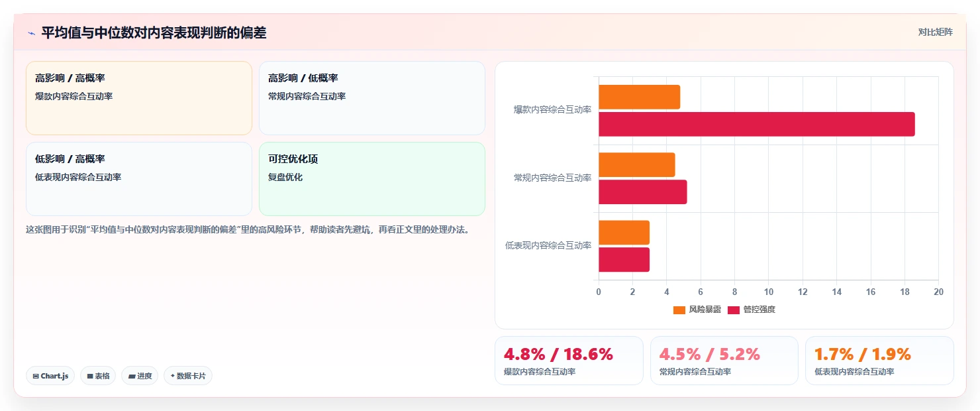The width and height of the screenshot is (980, 411).
Task: Click the 进度 tag
Action: pyautogui.click(x=140, y=376)
